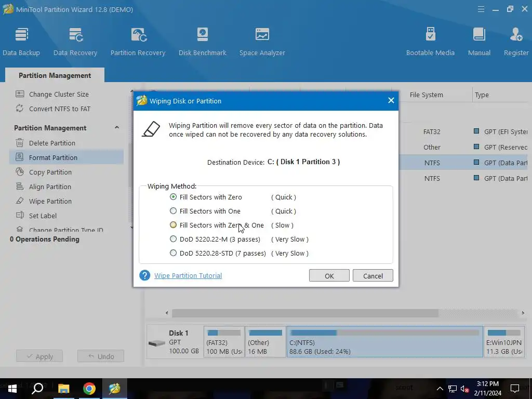Screen dimensions: 532x399
Task: Select the C:(NTFS) 88.6 GB partition block
Action: coord(385,342)
